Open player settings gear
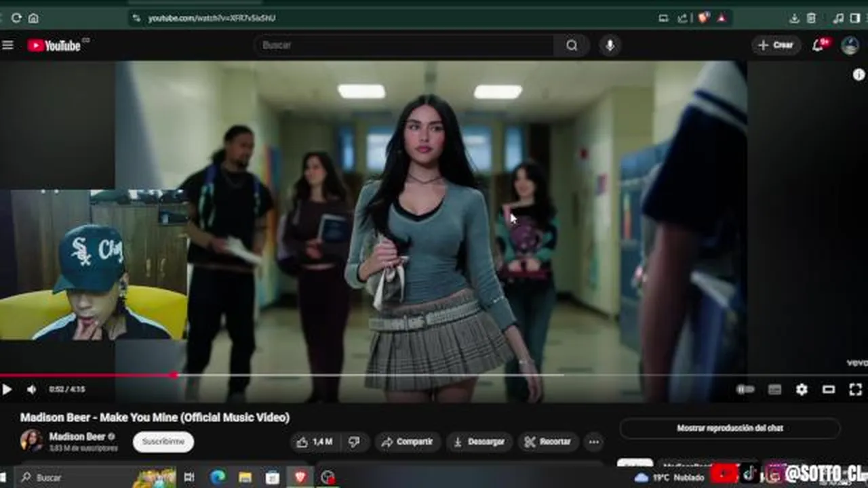This screenshot has height=488, width=868. 802,389
